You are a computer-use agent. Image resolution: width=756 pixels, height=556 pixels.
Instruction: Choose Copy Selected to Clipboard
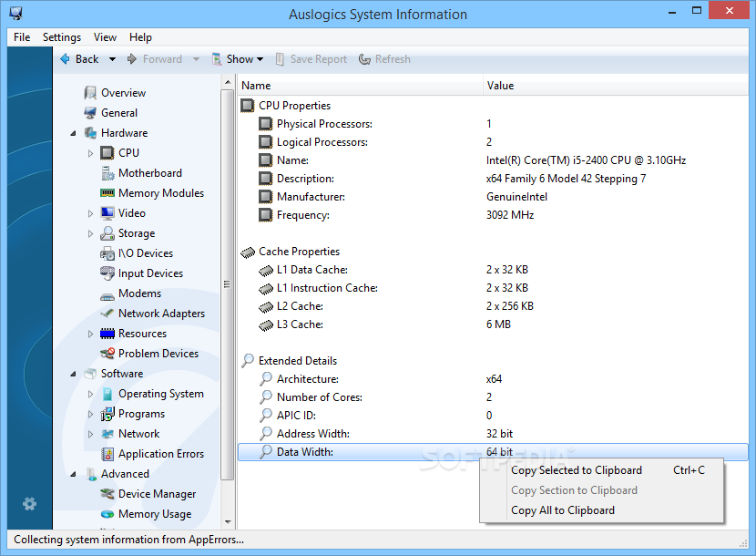[x=602, y=470]
